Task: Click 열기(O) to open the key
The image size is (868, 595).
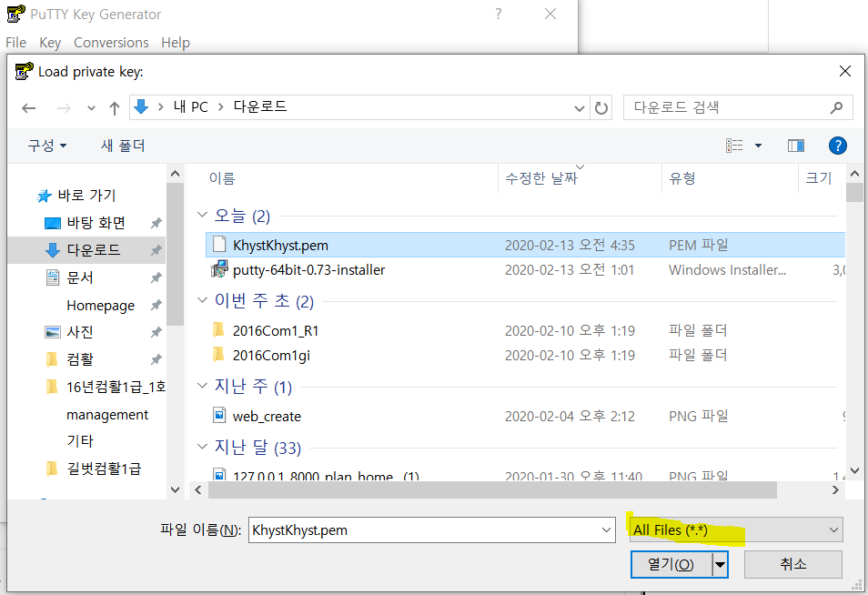Action: [x=671, y=565]
